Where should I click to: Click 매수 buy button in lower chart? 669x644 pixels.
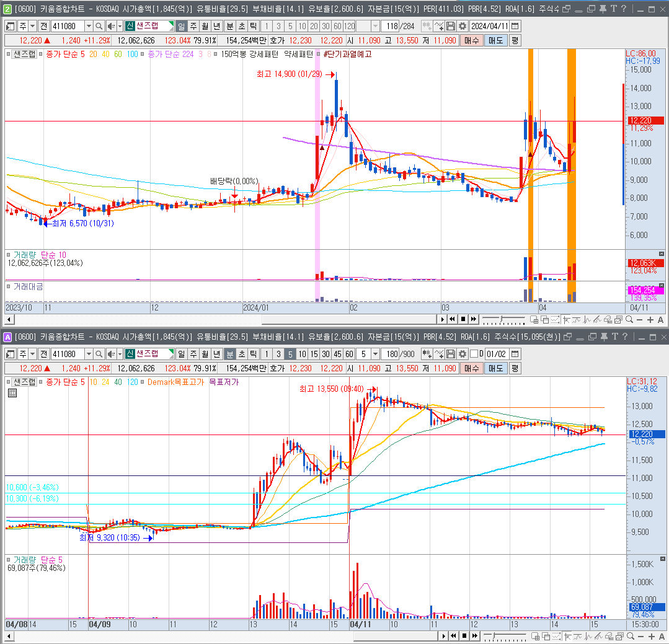pyautogui.click(x=471, y=368)
